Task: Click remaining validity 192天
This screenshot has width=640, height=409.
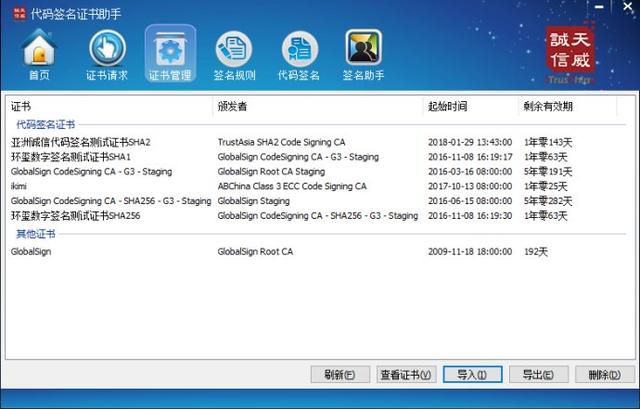Action: click(536, 251)
